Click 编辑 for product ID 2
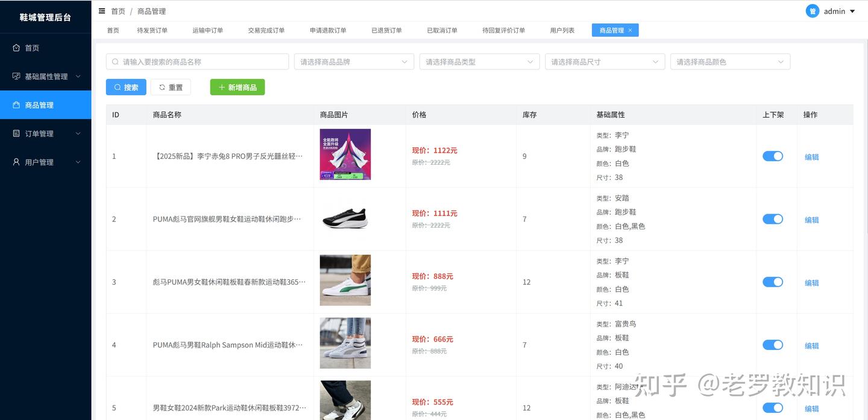Viewport: 868px width, 420px height. (x=811, y=220)
